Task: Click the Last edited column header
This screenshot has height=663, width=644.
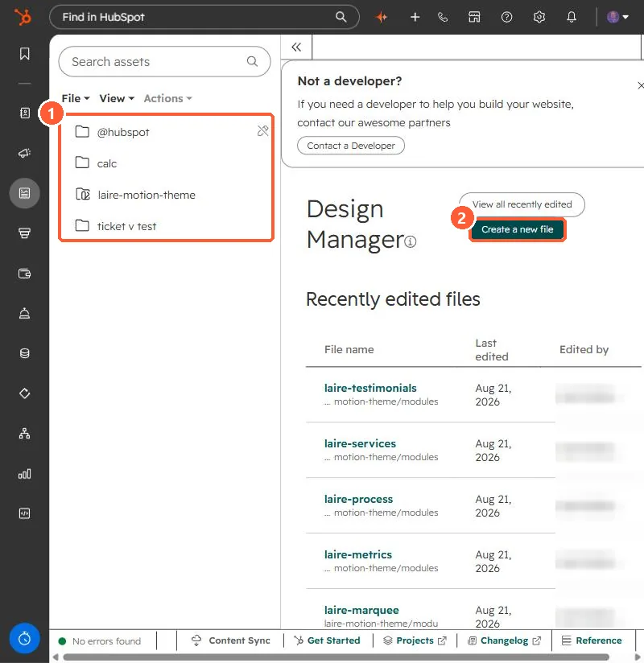Action: pyautogui.click(x=492, y=350)
